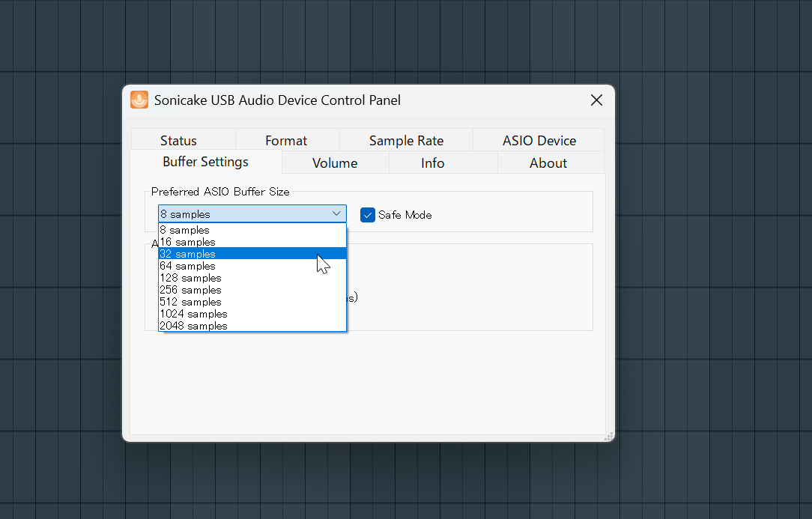Open the Format tab

286,140
